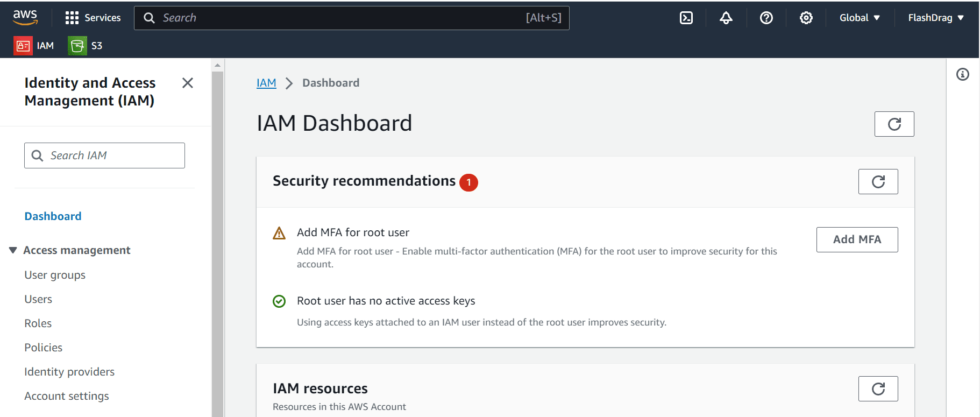Click the Services label in top bar
This screenshot has height=417, width=980.
[102, 18]
